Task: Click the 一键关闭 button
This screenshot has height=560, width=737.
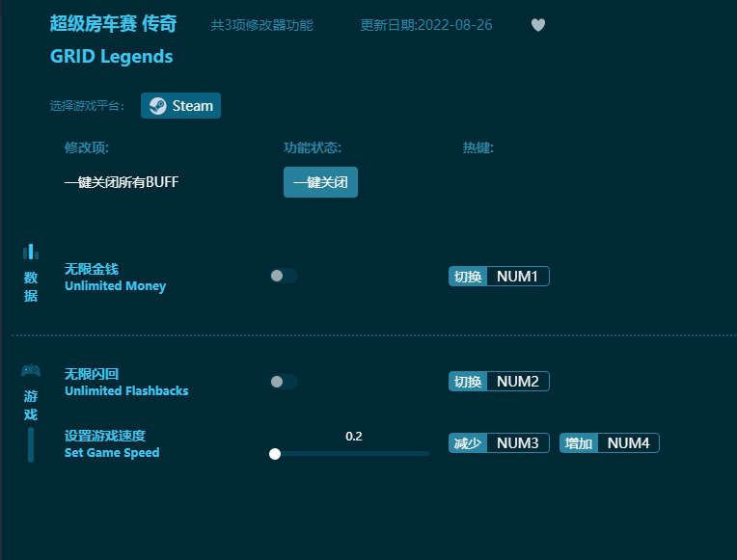Action: 320,182
